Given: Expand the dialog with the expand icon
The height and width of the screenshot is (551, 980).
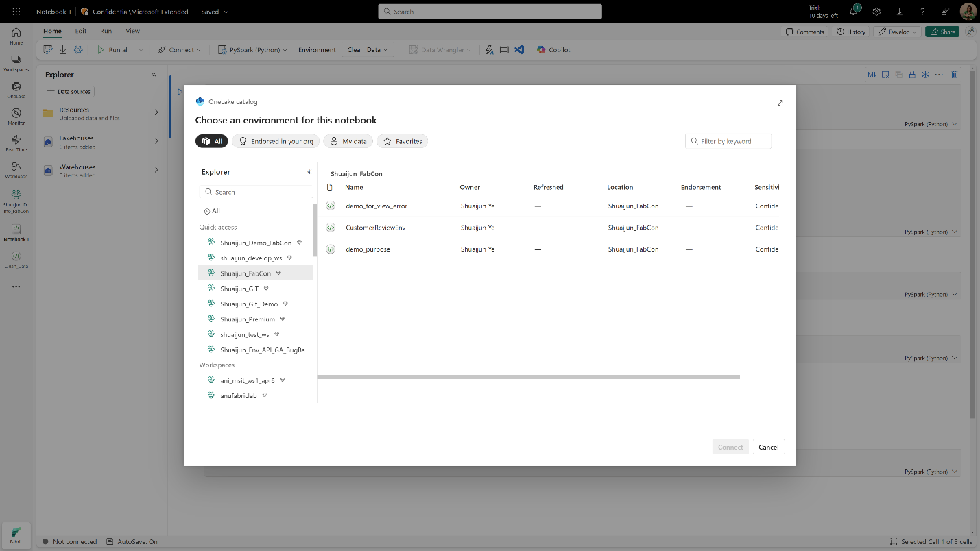Looking at the screenshot, I should coord(780,103).
